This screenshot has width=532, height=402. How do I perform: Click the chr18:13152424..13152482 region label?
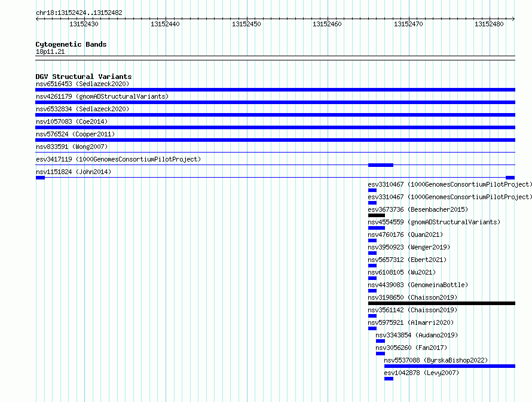click(79, 13)
